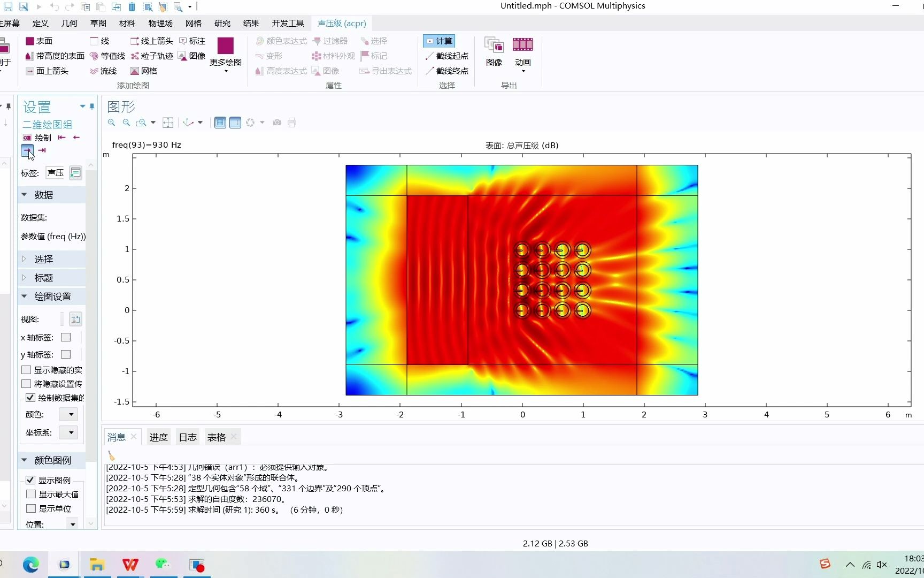The width and height of the screenshot is (924, 578).
Task: Click the clear messages broom icon
Action: coord(111,455)
